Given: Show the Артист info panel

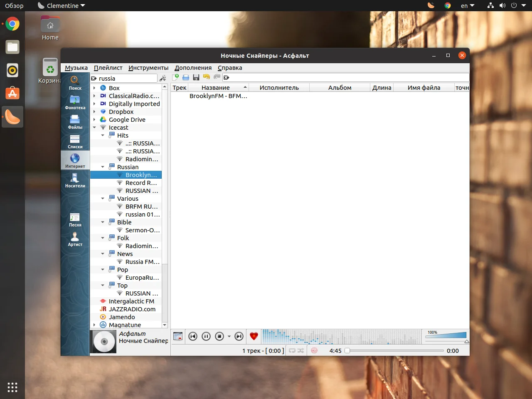Looking at the screenshot, I should tap(75, 238).
